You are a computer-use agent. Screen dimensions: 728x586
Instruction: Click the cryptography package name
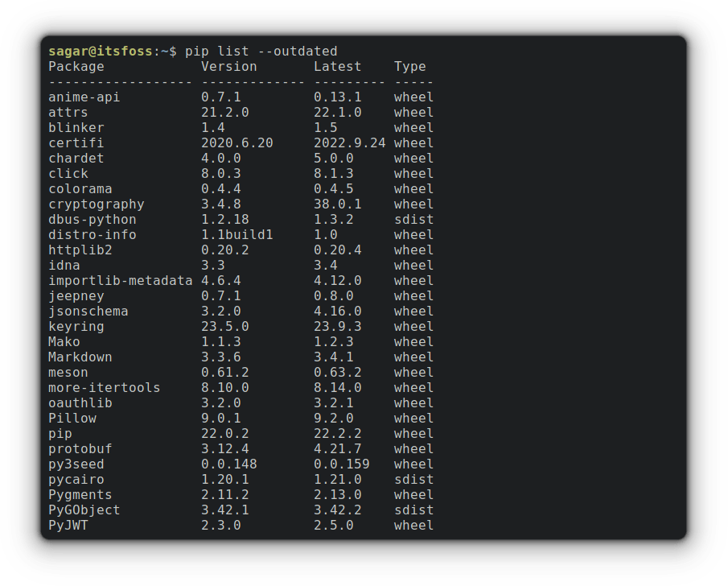coord(96,204)
